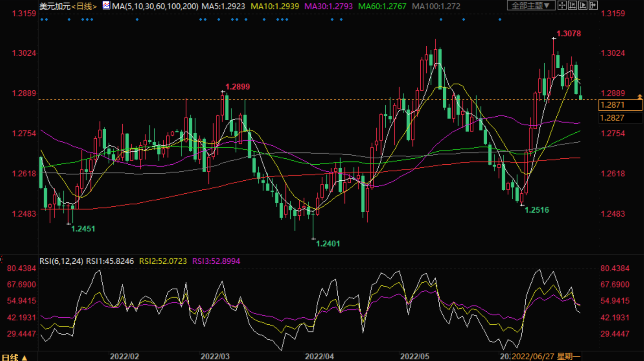Click the play-forward range icon
Image resolution: width=644 pixels, height=361 pixels.
tap(583, 5)
